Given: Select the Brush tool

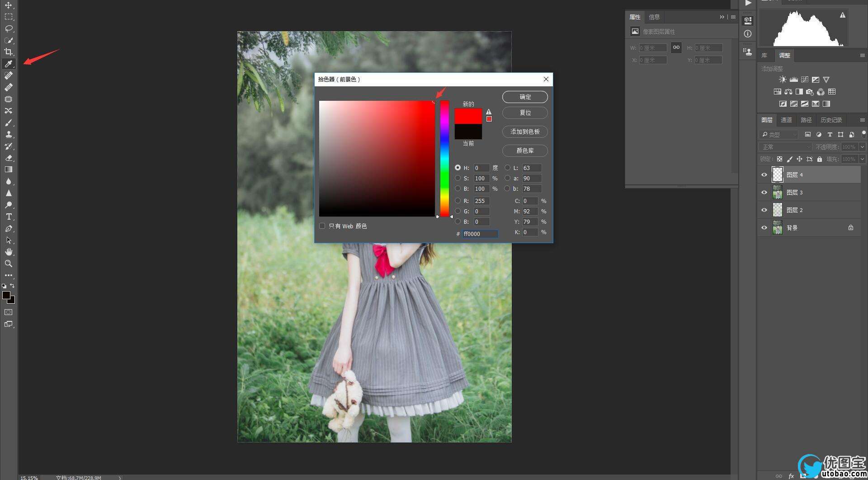Looking at the screenshot, I should (x=9, y=122).
